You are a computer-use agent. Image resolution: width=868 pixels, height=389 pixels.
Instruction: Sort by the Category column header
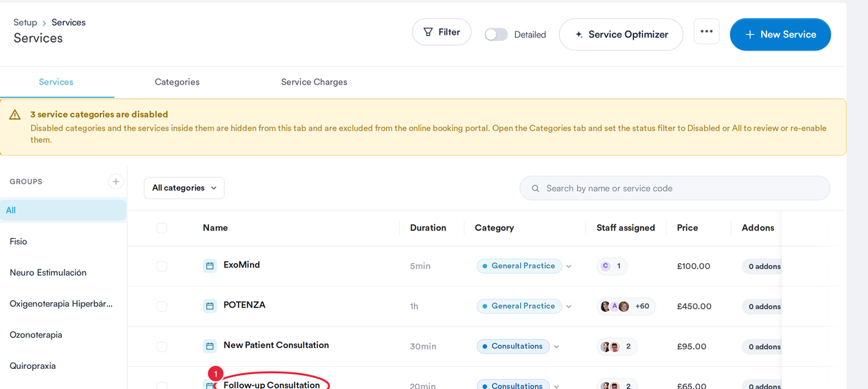pyautogui.click(x=494, y=228)
